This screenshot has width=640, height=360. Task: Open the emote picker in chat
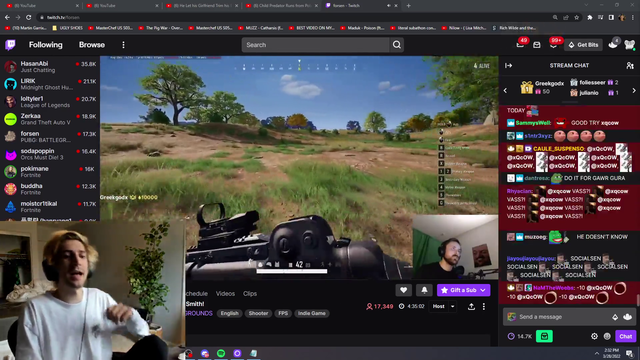point(628,317)
